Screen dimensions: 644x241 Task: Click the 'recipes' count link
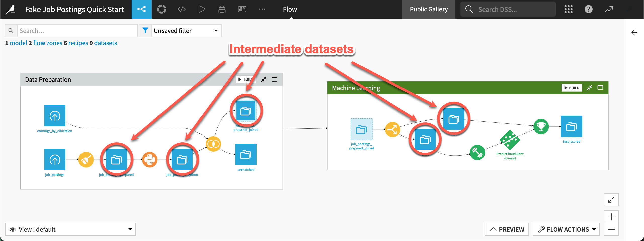click(78, 43)
